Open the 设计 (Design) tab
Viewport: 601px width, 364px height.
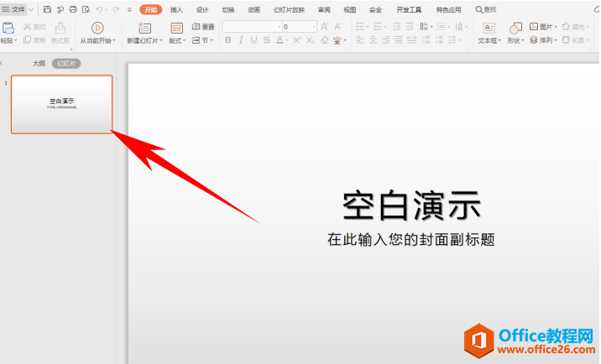(x=202, y=9)
